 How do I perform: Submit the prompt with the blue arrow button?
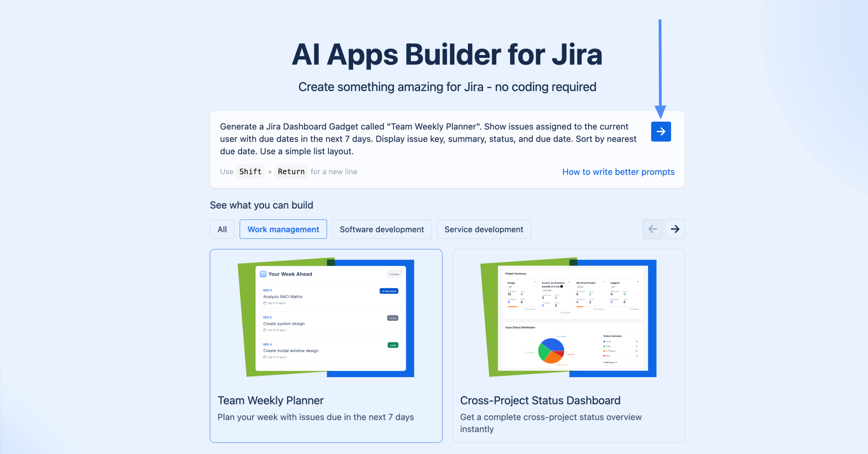tap(661, 132)
